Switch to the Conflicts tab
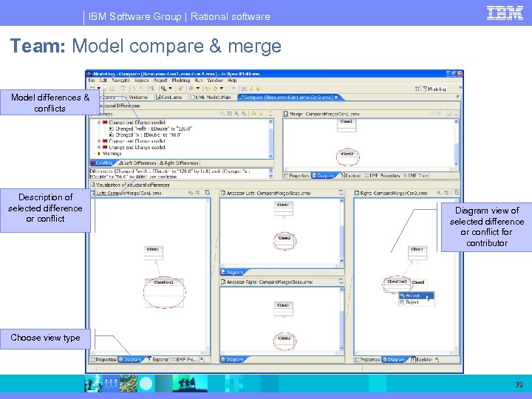 click(101, 163)
